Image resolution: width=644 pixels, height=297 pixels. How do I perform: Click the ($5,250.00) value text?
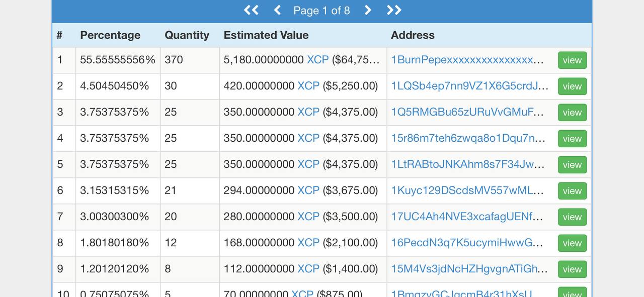350,86
